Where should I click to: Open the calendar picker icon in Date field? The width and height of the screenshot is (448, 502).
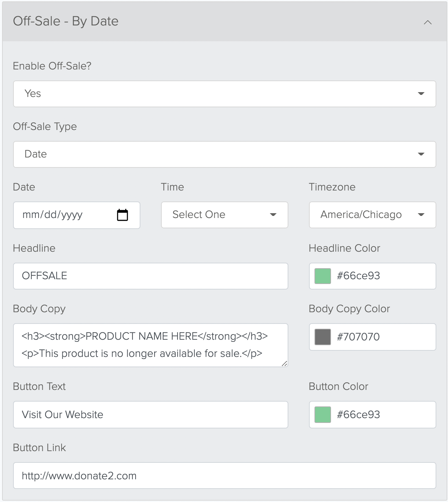122,215
